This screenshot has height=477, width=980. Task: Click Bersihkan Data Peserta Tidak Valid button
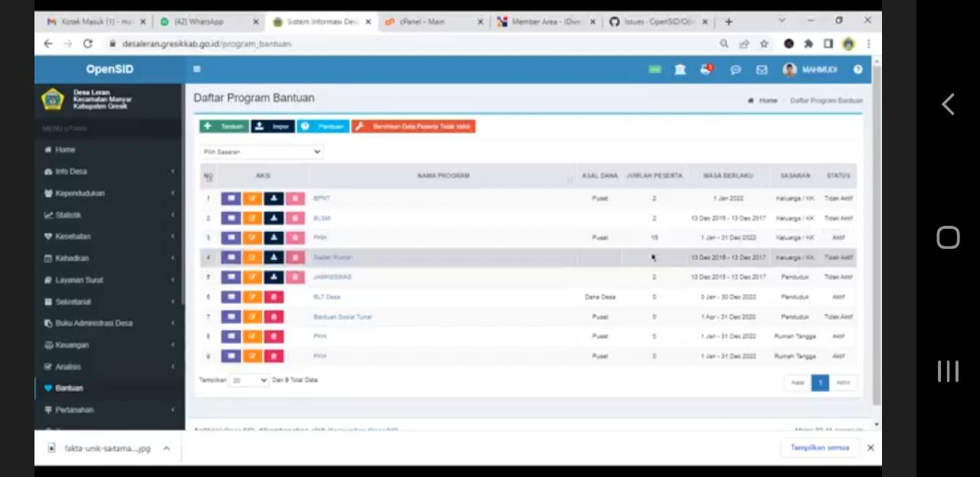coord(413,126)
